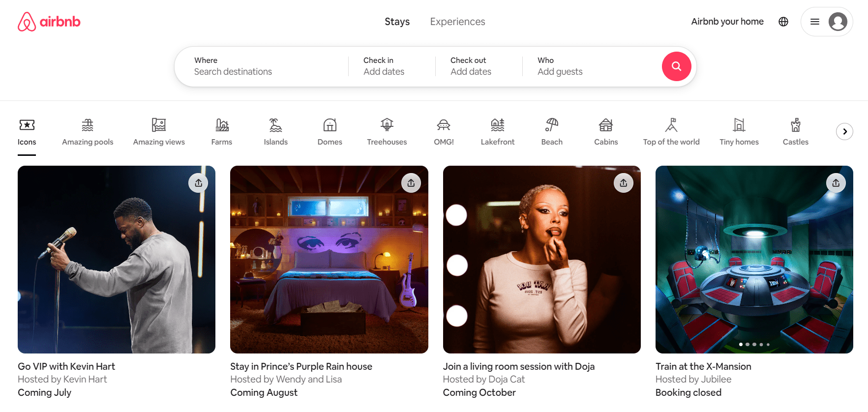Select the Stays tab
Viewport: 868px width, 412px height.
397,22
